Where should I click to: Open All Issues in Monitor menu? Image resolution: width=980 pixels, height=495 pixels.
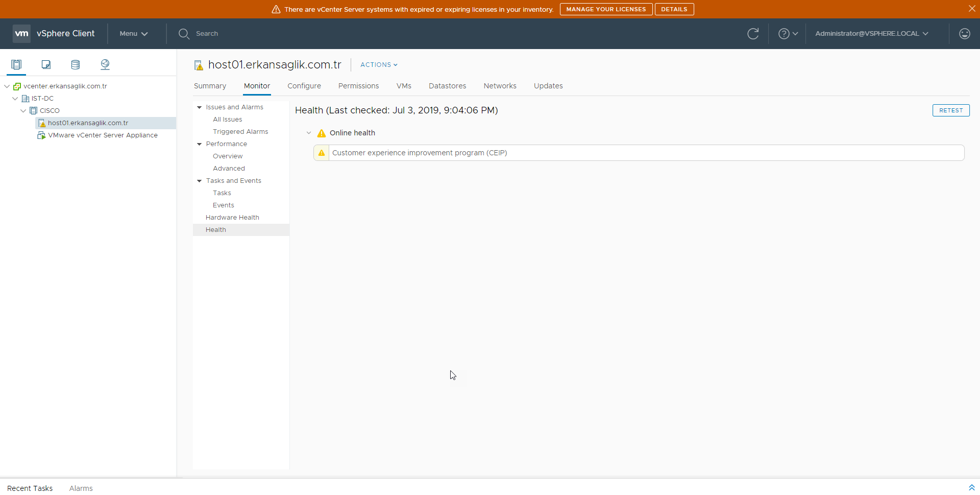tap(228, 120)
